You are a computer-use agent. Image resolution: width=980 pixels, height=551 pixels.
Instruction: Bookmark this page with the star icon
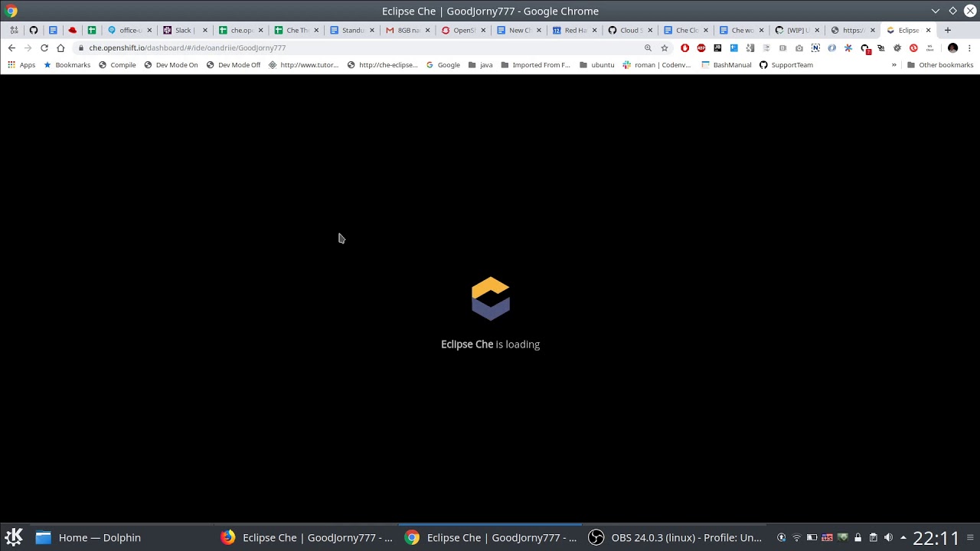(x=665, y=47)
